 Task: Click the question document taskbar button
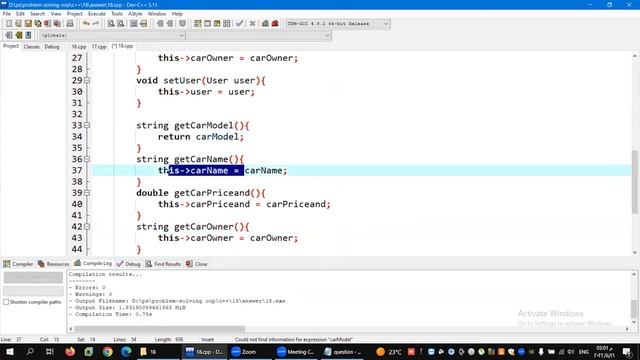click(x=343, y=351)
